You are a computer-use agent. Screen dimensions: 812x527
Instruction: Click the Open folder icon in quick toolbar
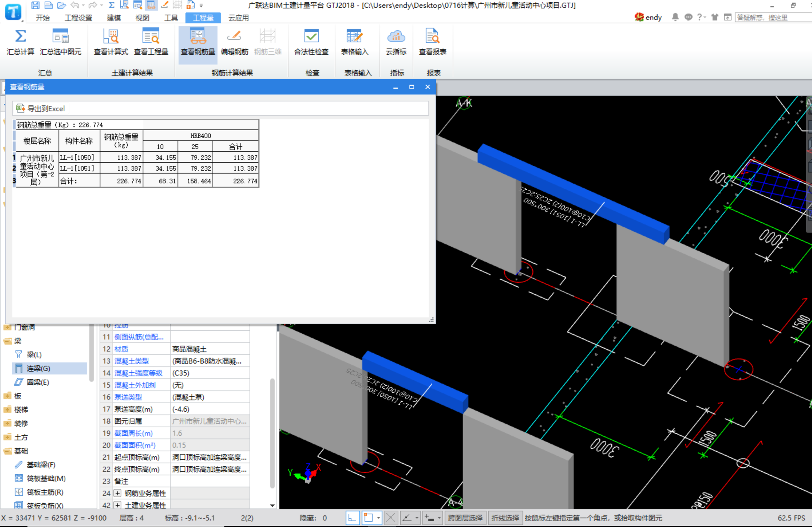(x=61, y=5)
